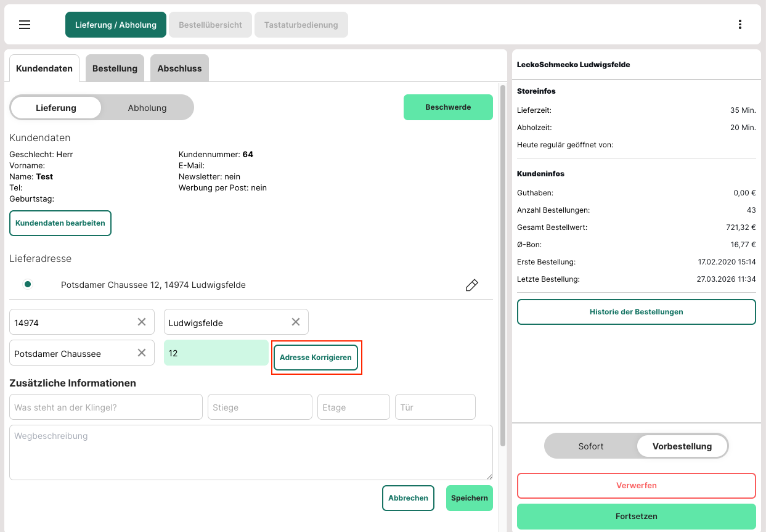Select the Potsdamer Chaussee 12 address radio button

point(28,284)
